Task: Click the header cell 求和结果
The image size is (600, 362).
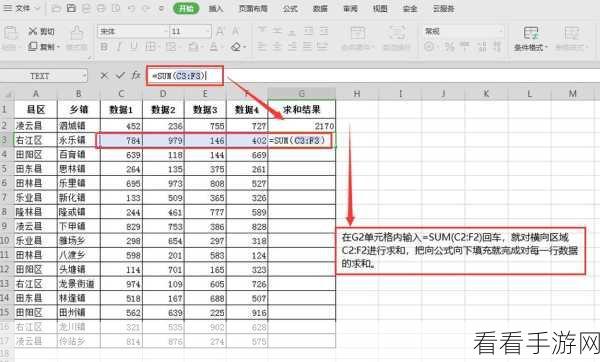Action: click(302, 110)
